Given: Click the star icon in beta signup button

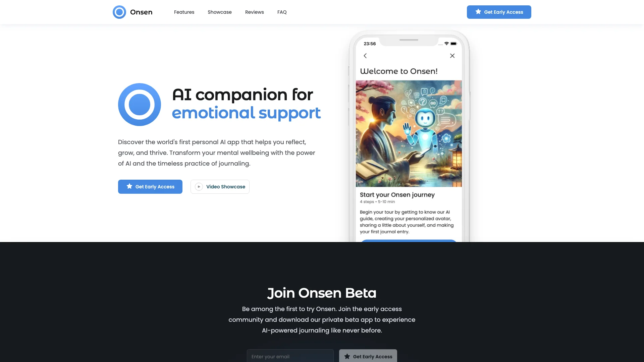Looking at the screenshot, I should tap(347, 356).
